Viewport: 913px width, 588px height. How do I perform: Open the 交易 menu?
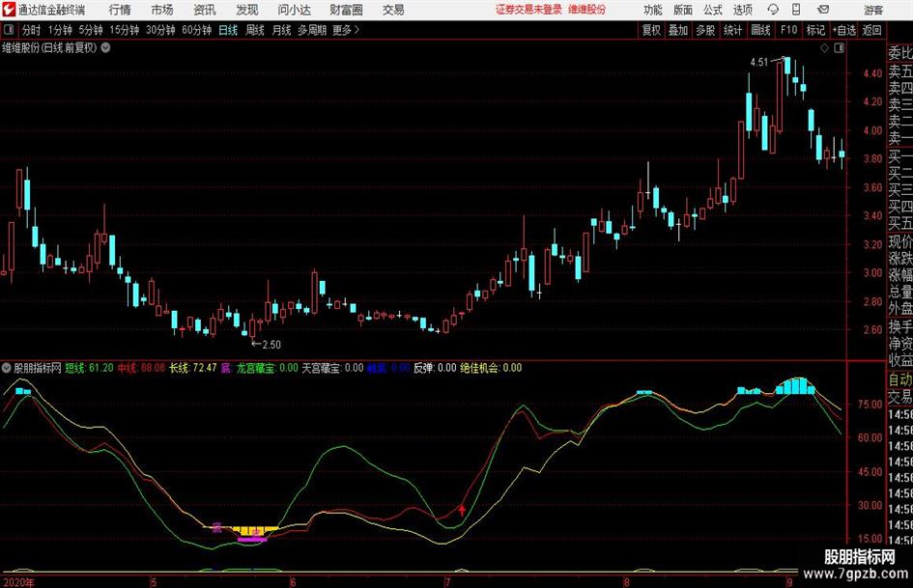tap(393, 10)
